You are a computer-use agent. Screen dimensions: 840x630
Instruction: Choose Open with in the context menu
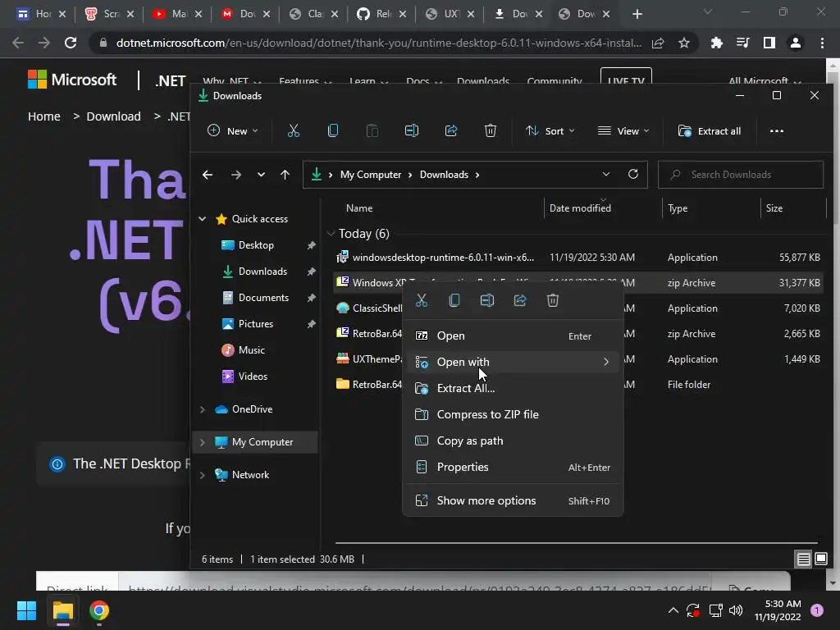(513, 362)
